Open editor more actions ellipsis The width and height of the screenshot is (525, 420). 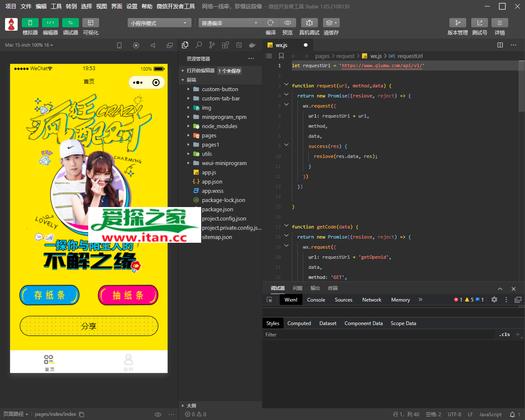[514, 45]
